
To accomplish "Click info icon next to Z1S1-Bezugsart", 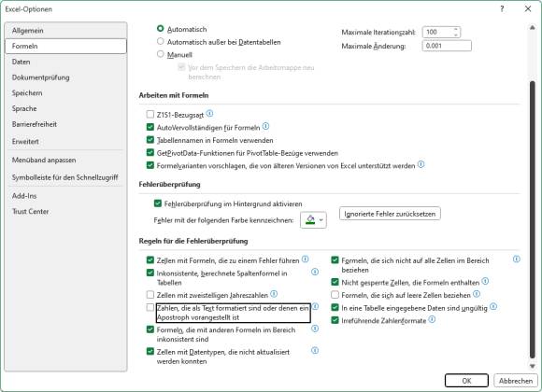I will (x=209, y=113).
